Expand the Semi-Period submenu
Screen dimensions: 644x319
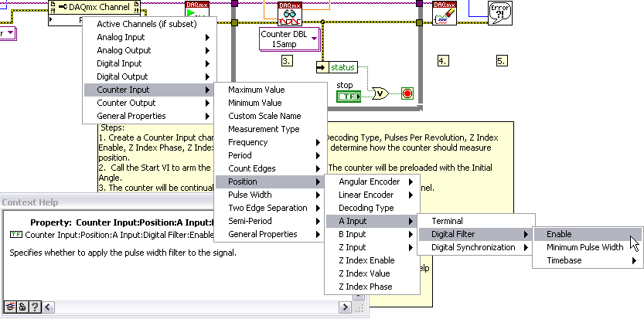pos(271,221)
